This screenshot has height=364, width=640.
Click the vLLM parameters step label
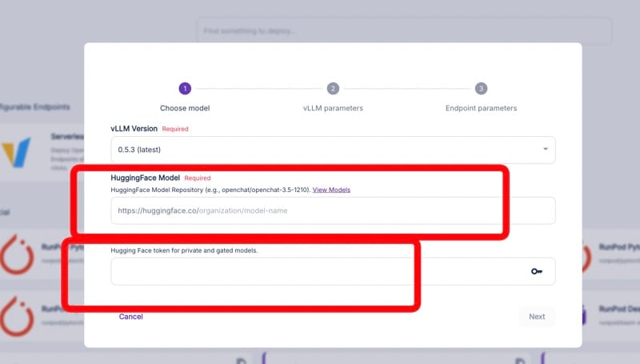(333, 108)
